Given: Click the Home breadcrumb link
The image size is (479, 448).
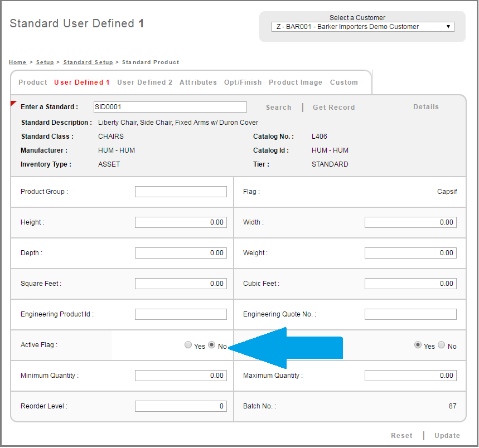Looking at the screenshot, I should (17, 62).
